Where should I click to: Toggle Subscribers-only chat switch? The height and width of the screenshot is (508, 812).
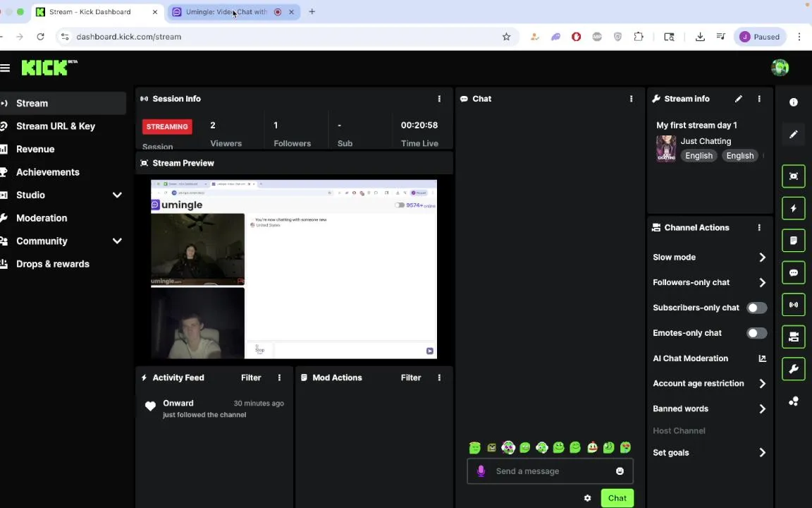coord(756,308)
